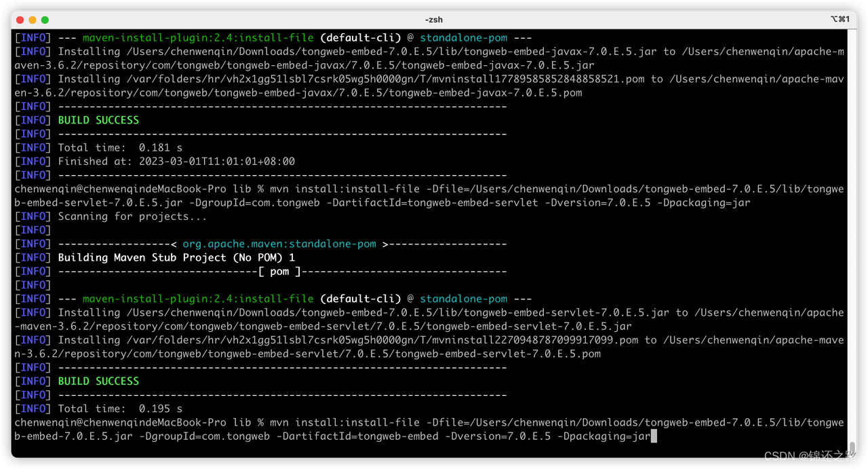Click the -zsh window title

434,20
